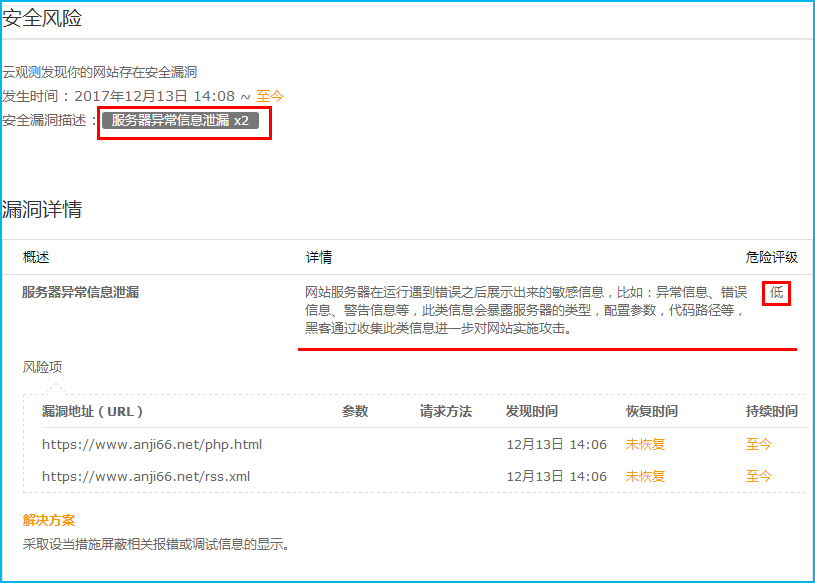This screenshot has width=815, height=583.
Task: Click the orange 至今 link after 14:08
Action: (x=270, y=96)
